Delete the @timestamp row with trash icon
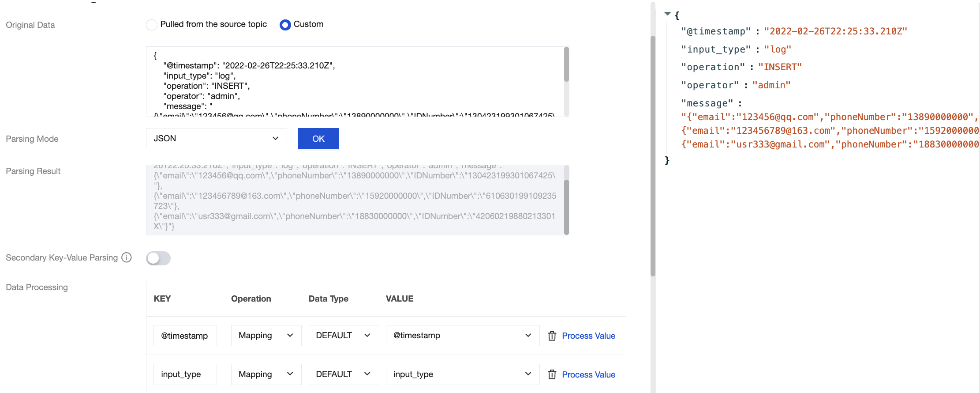The width and height of the screenshot is (980, 393). click(x=552, y=336)
